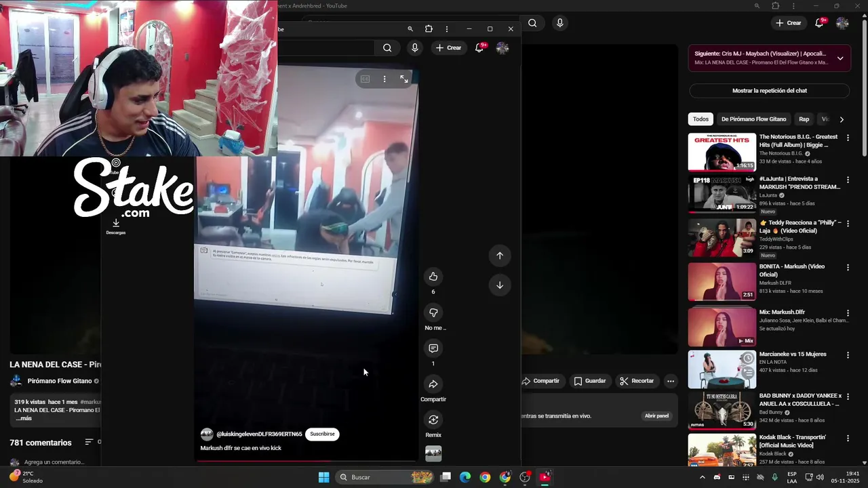Click the zoom magnifier in front window titlebar

point(410,29)
